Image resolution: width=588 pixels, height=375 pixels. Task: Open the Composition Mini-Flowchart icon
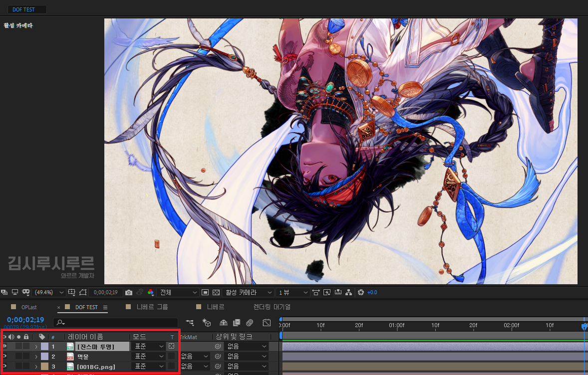[x=190, y=322]
